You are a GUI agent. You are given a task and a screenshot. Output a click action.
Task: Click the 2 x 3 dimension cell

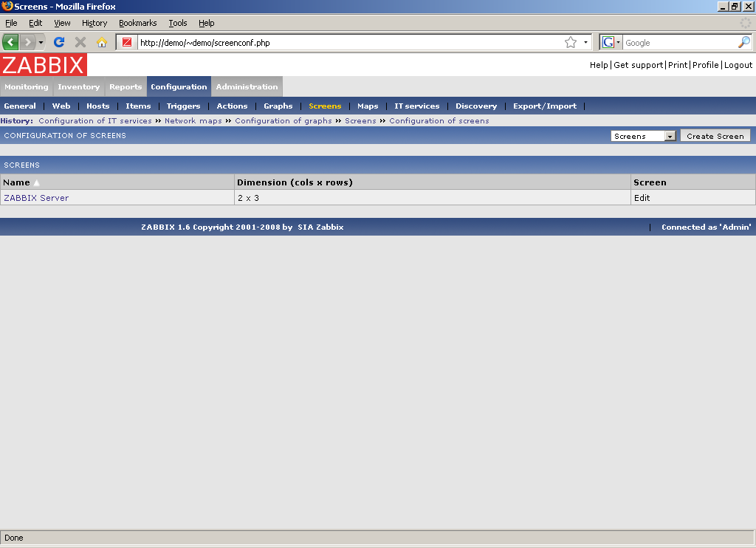[x=248, y=198]
